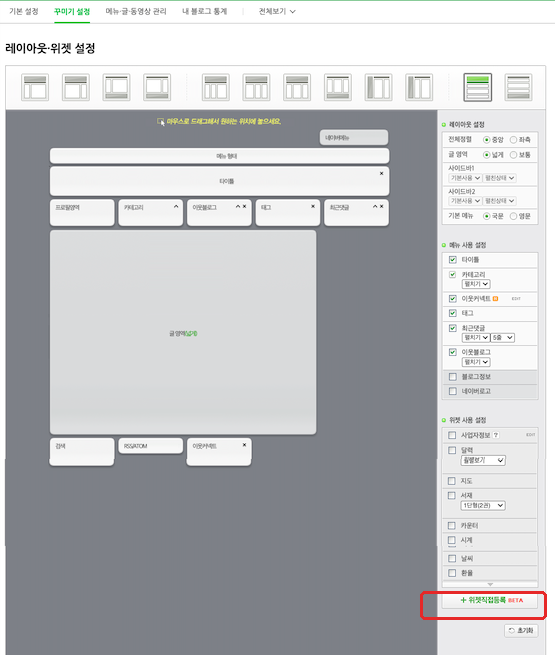
Task: Pick the last layout icon in the row
Action: [518, 87]
